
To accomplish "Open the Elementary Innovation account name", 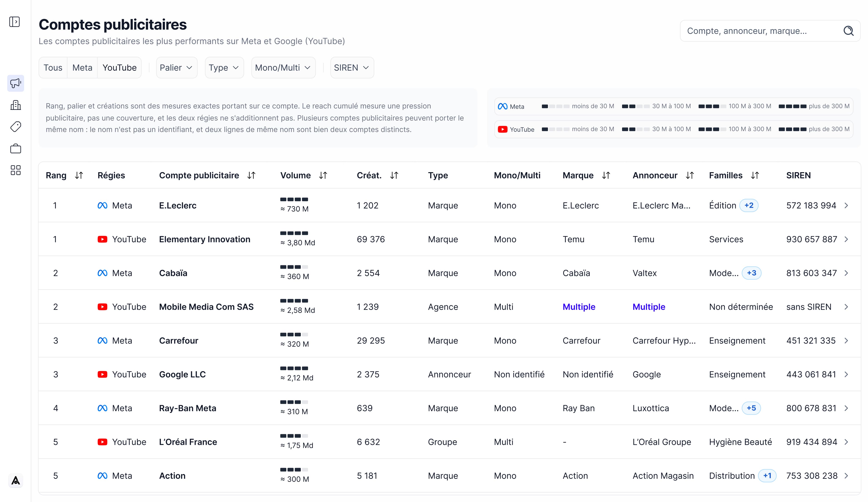I will tap(205, 239).
